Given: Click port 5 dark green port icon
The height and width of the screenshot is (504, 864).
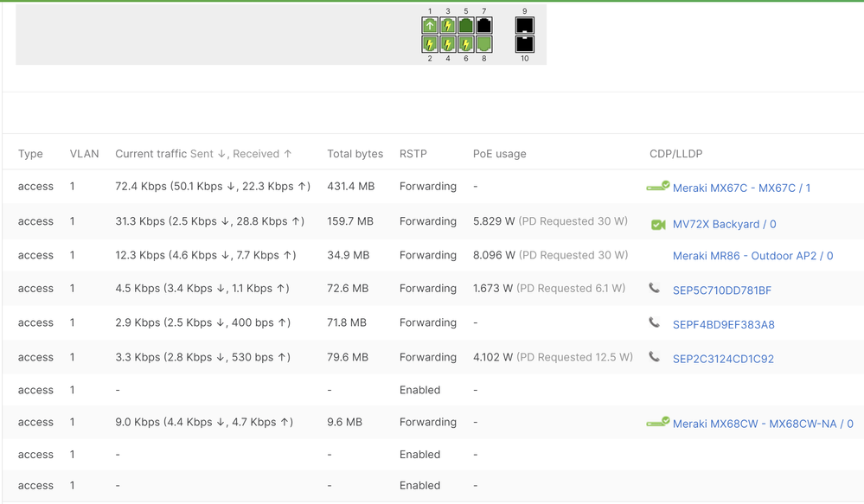Looking at the screenshot, I should pyautogui.click(x=466, y=26).
